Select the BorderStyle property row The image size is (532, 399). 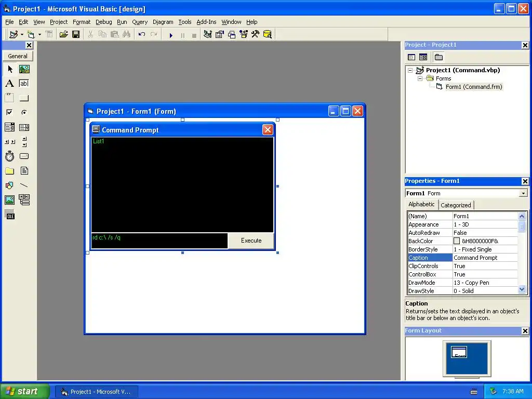point(463,249)
